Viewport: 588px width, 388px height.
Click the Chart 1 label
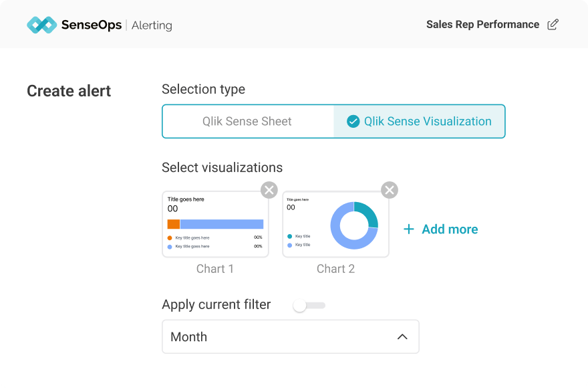coord(215,269)
